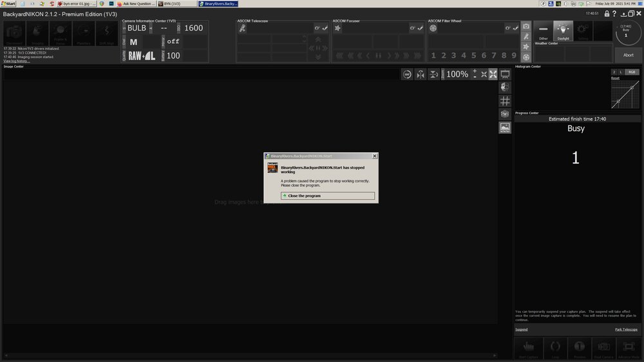The height and width of the screenshot is (362, 644).
Task: Open ASCOM Focuser settings wrench icon
Action: pos(412,28)
